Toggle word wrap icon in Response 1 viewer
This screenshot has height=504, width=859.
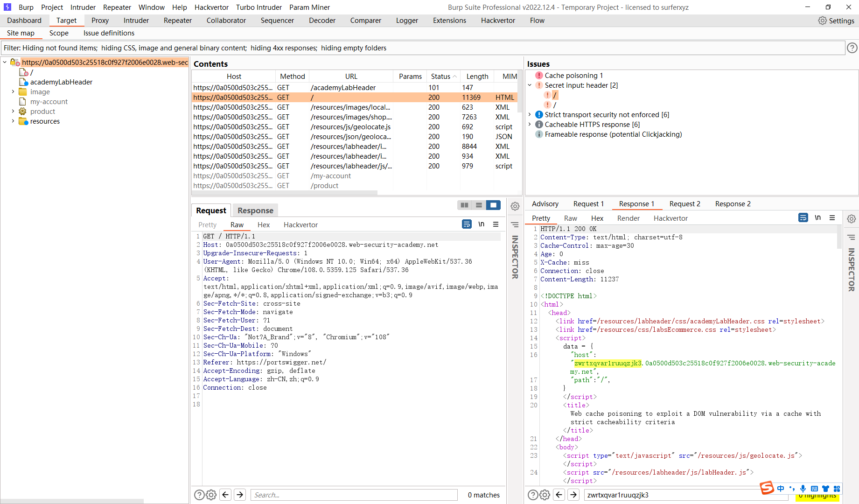[803, 217]
